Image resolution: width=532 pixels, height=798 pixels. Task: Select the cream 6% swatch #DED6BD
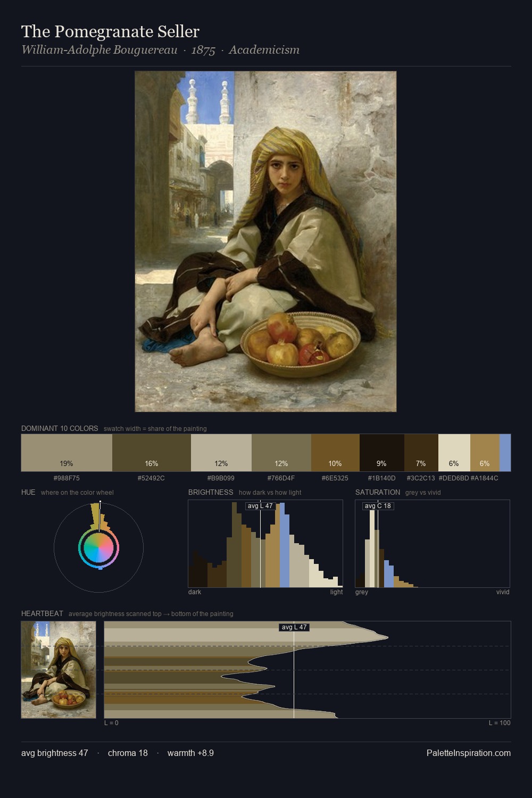[x=454, y=453]
